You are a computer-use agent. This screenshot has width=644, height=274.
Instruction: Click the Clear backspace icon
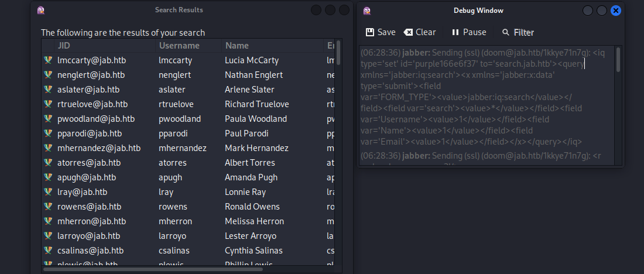click(x=408, y=33)
